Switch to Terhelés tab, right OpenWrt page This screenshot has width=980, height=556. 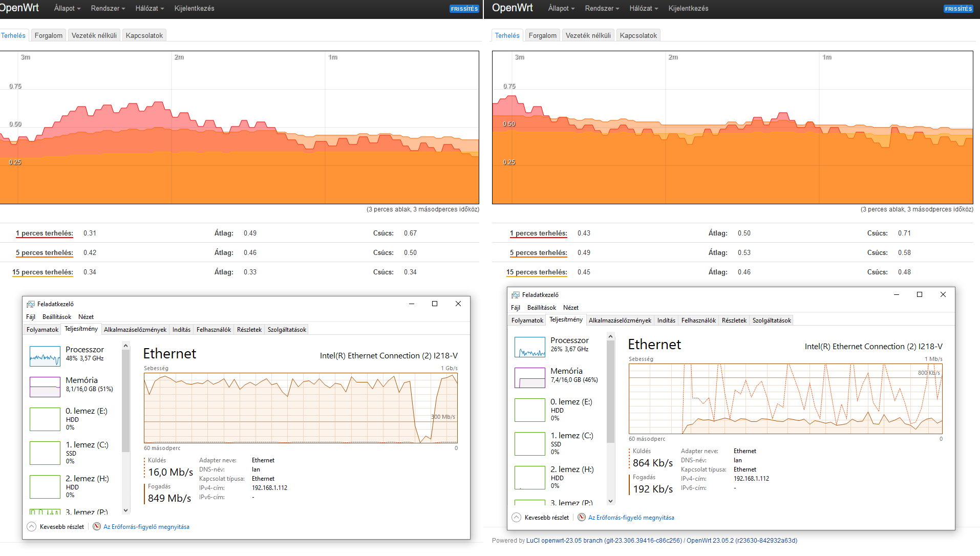[x=507, y=35]
